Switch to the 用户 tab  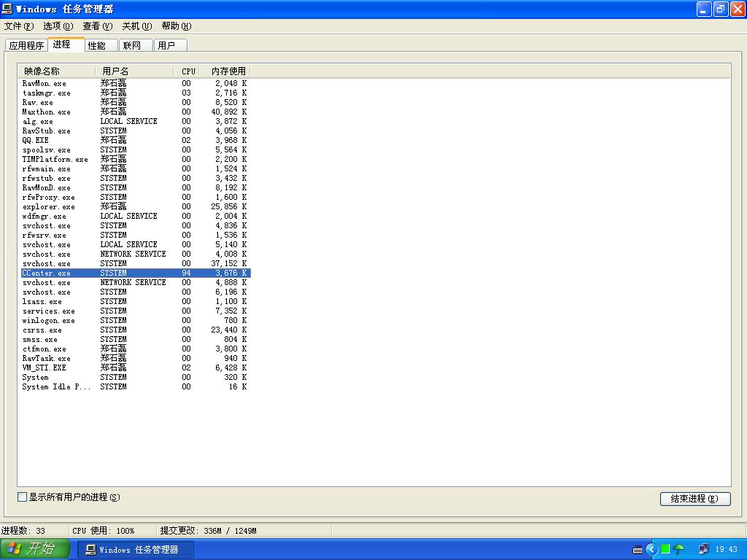coord(171,46)
